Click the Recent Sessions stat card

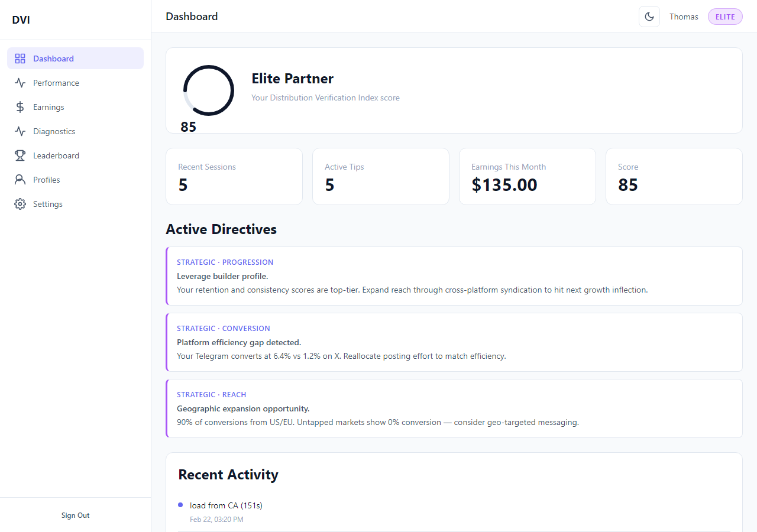[x=234, y=176]
